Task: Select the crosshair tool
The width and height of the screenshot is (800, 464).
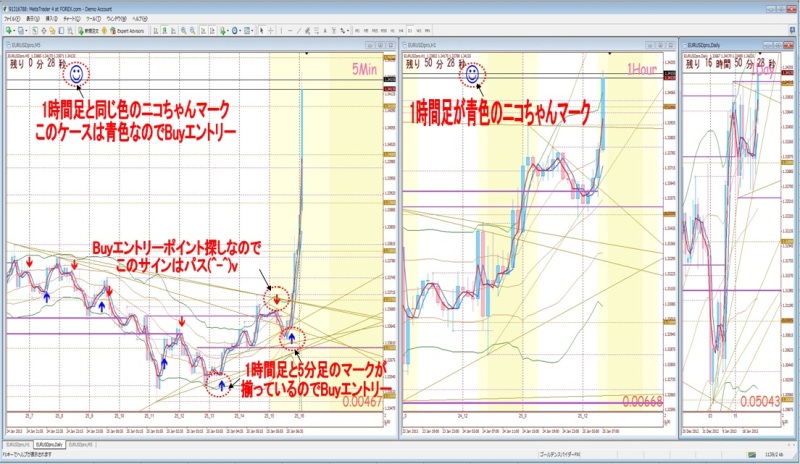Action: 270,31
